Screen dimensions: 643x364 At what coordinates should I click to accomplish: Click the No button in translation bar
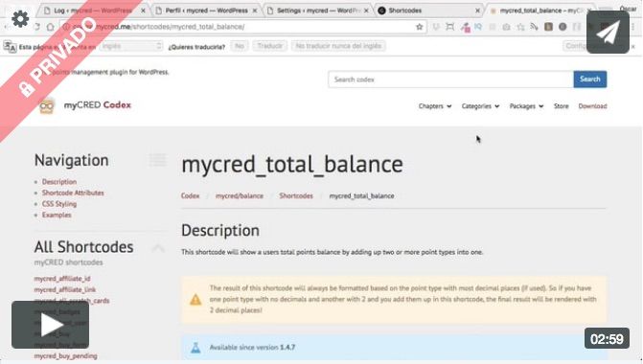[240, 46]
